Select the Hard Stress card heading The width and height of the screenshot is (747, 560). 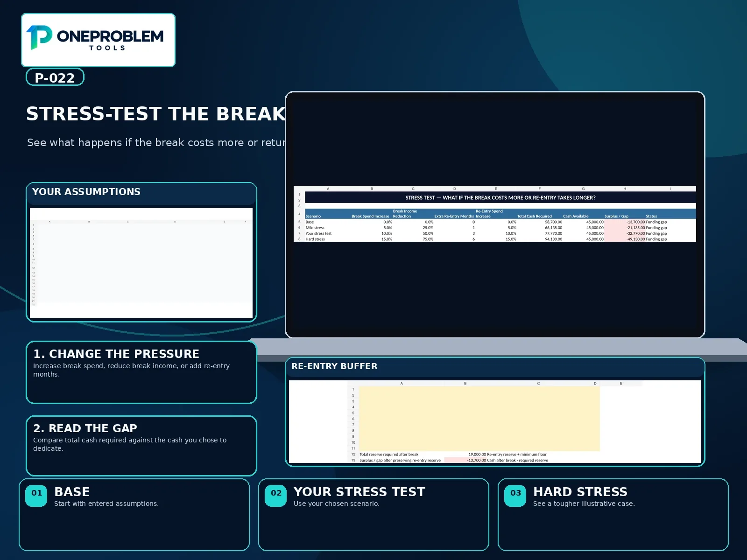pyautogui.click(x=580, y=492)
